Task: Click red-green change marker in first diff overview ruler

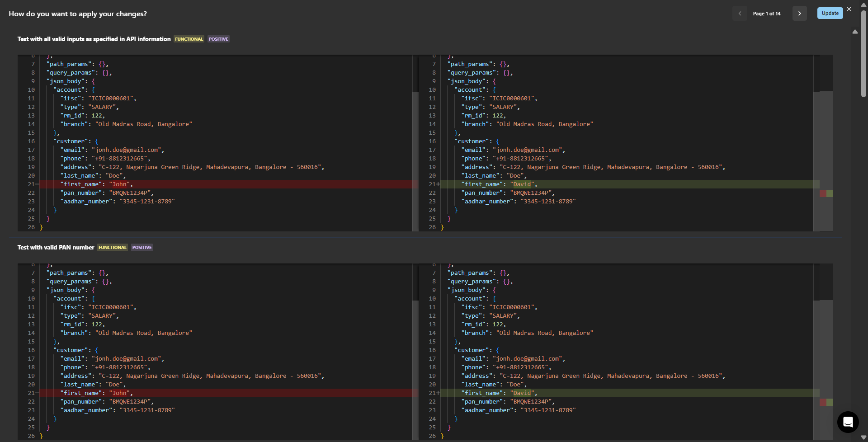Action: tap(826, 193)
